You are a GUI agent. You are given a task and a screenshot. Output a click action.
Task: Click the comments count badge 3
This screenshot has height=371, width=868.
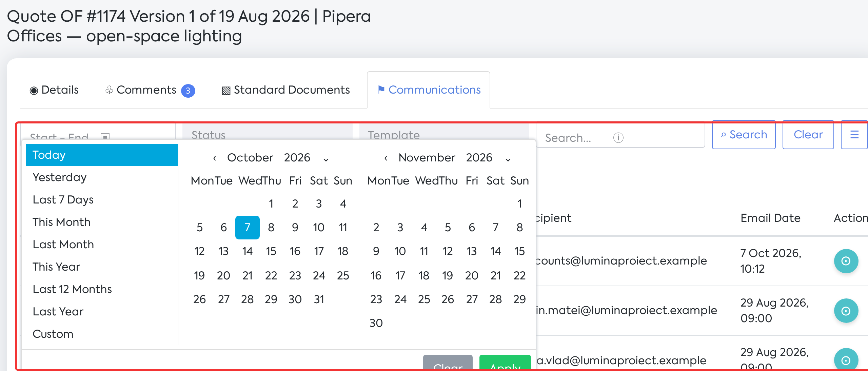click(x=188, y=91)
